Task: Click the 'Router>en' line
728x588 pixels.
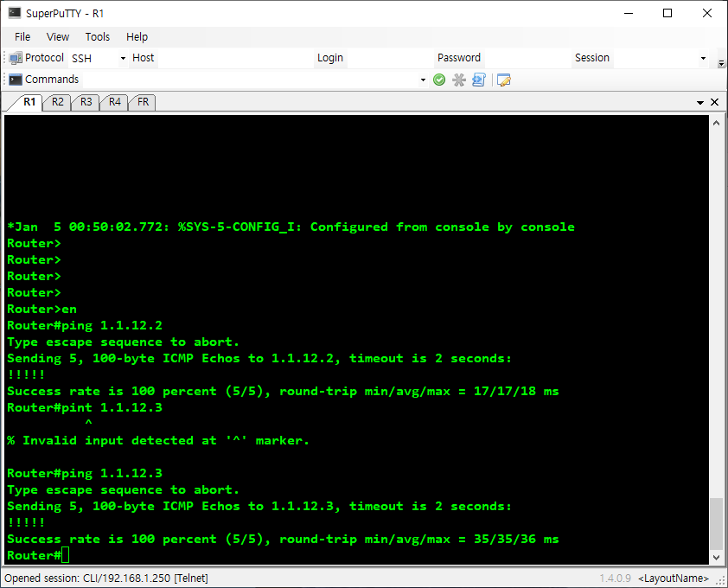Action: [42, 309]
